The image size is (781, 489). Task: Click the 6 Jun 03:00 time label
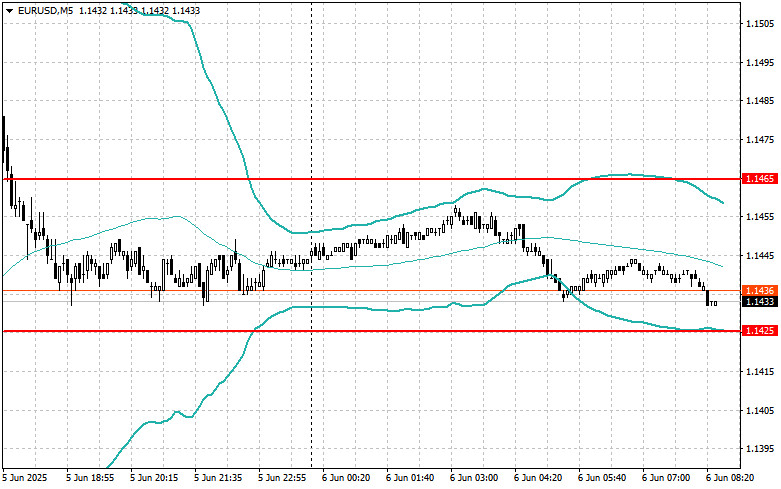474,478
